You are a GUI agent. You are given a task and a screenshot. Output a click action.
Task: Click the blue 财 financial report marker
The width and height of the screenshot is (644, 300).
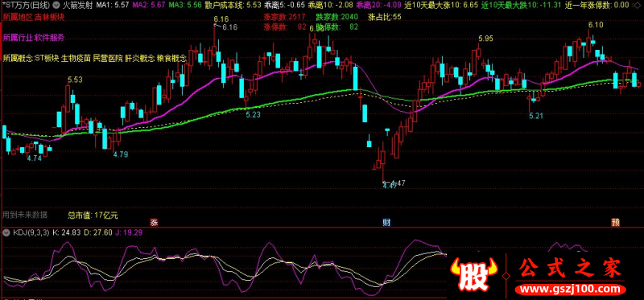click(x=386, y=223)
